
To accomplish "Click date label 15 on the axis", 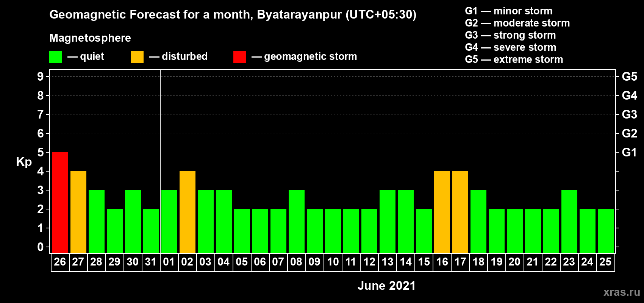I will pyautogui.click(x=424, y=262).
